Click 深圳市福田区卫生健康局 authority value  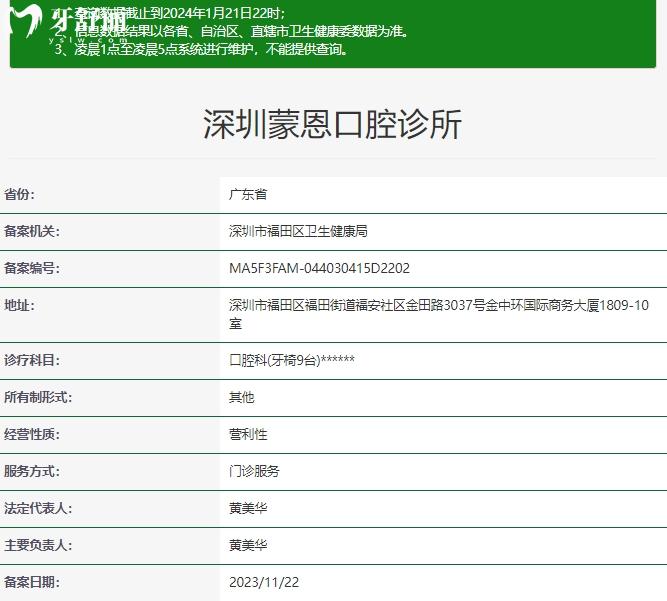298,231
